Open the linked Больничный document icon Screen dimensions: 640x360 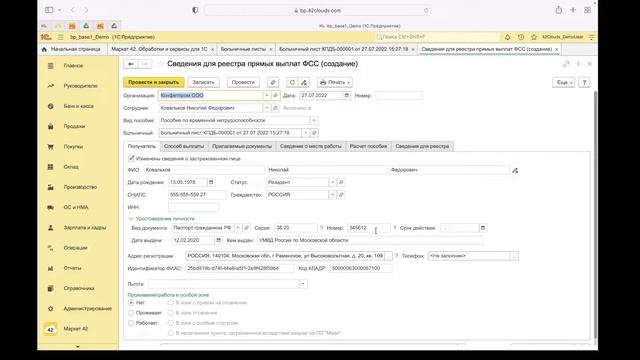pyautogui.click(x=314, y=133)
